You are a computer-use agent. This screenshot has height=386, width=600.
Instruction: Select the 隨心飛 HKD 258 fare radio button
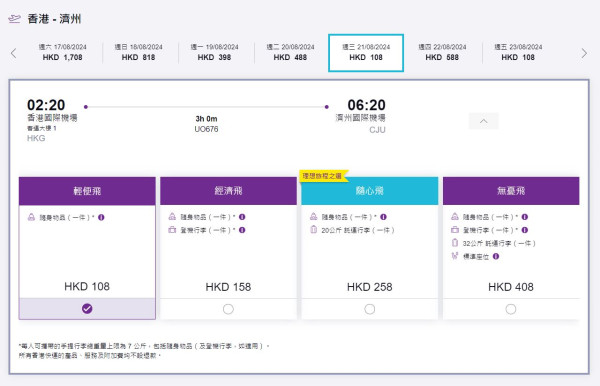click(x=370, y=309)
